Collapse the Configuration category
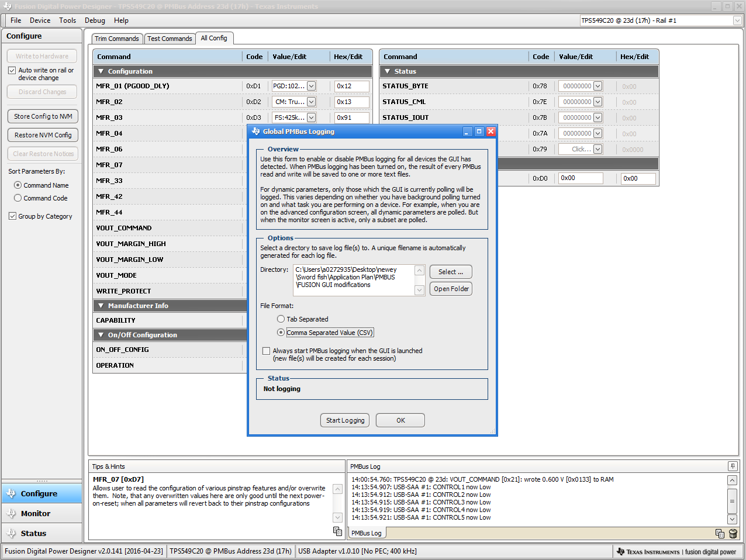 click(101, 71)
